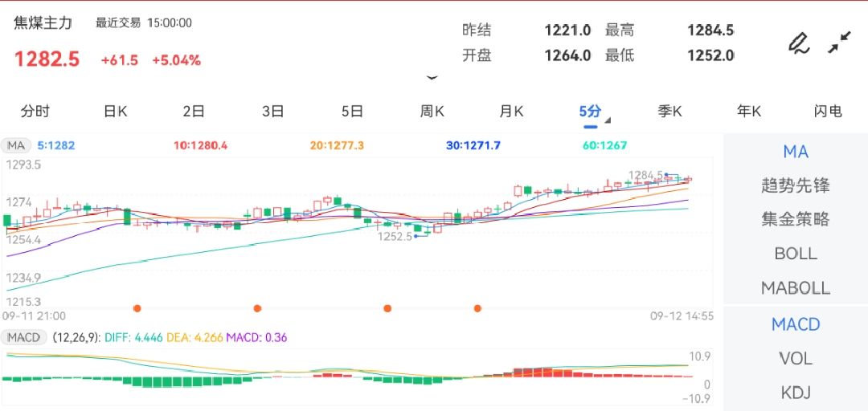Tap the fourth orange event dot
Image resolution: width=868 pixels, height=411 pixels.
pyautogui.click(x=477, y=308)
